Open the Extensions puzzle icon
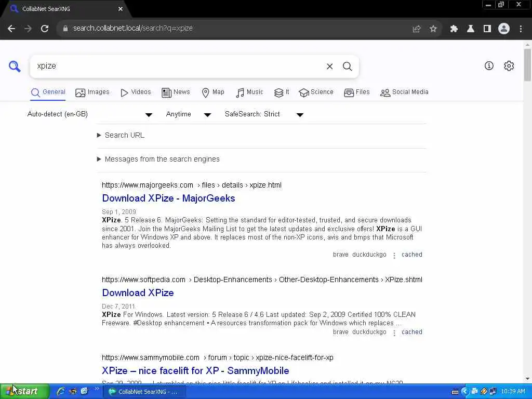The height and width of the screenshot is (399, 532). (454, 29)
